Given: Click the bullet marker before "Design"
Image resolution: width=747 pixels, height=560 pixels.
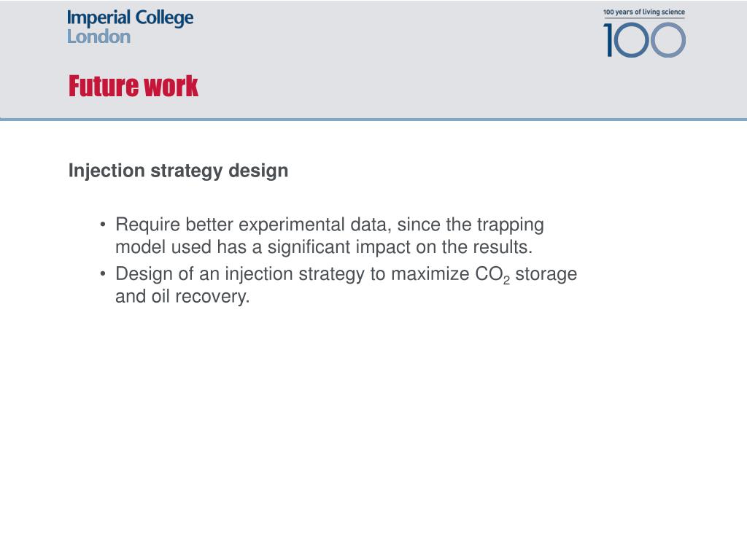Looking at the screenshot, I should coord(103,274).
